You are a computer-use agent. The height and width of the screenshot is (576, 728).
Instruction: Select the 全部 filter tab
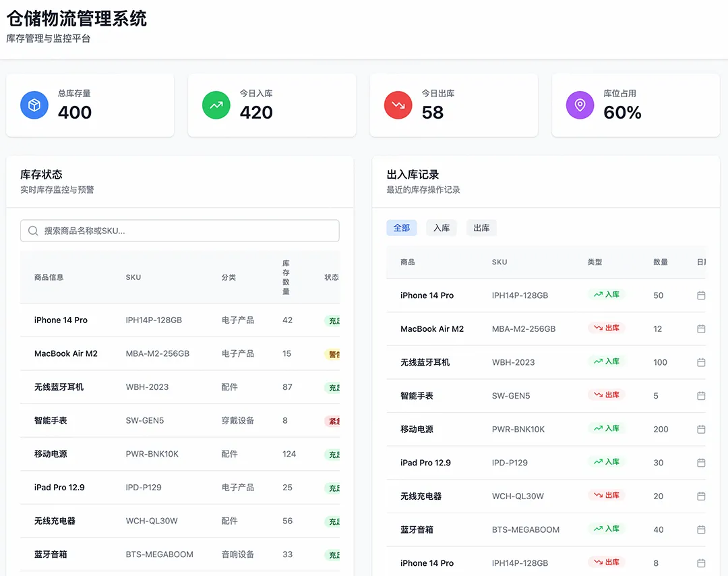401,227
